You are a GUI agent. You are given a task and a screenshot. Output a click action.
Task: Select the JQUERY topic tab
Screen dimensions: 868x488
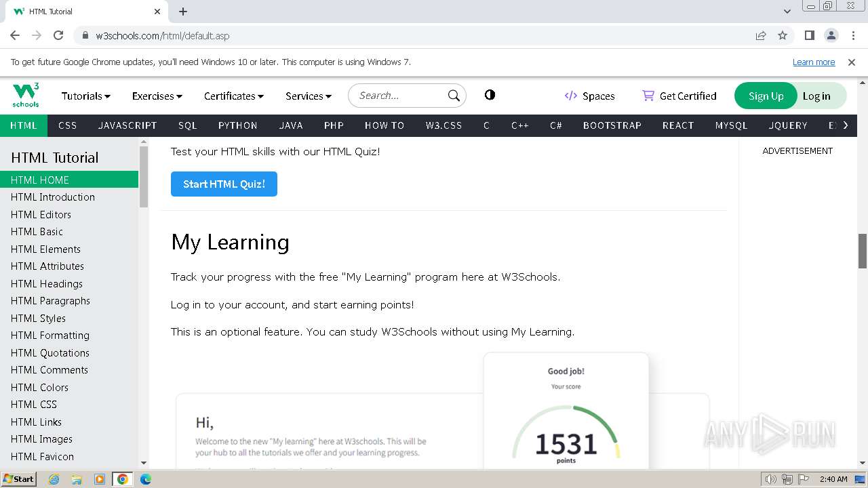coord(788,125)
